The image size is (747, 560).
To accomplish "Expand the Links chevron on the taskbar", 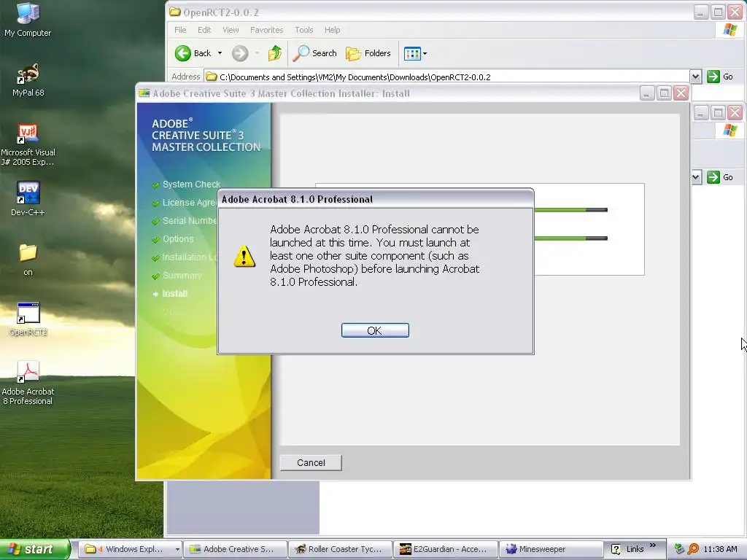I will click(653, 545).
